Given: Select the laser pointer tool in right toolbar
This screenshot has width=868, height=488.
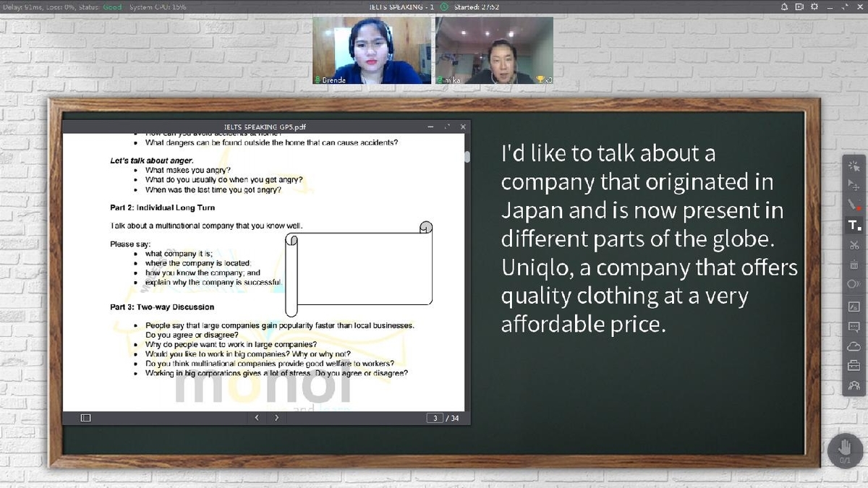Looking at the screenshot, I should [x=854, y=166].
